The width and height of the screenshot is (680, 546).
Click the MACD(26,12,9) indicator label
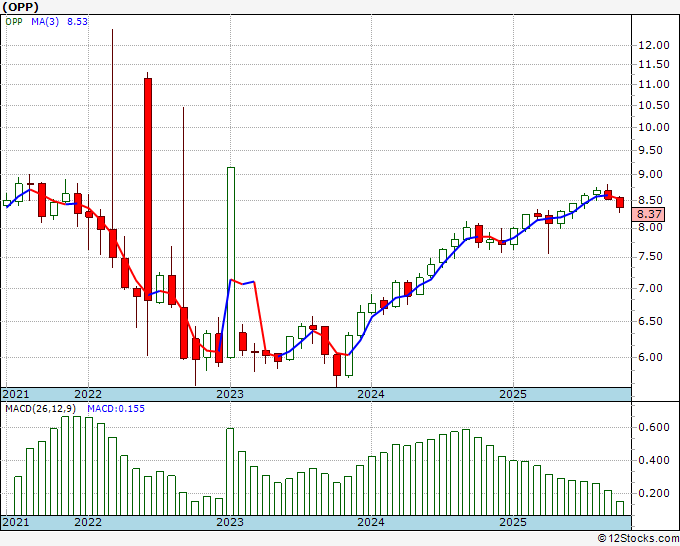click(x=41, y=409)
